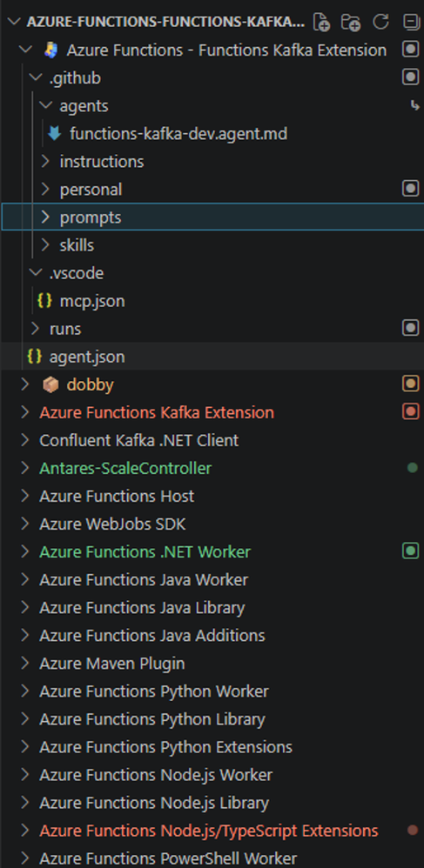This screenshot has width=424, height=868.
Task: Expand the Azure Functions Host chevron
Action: 25,496
